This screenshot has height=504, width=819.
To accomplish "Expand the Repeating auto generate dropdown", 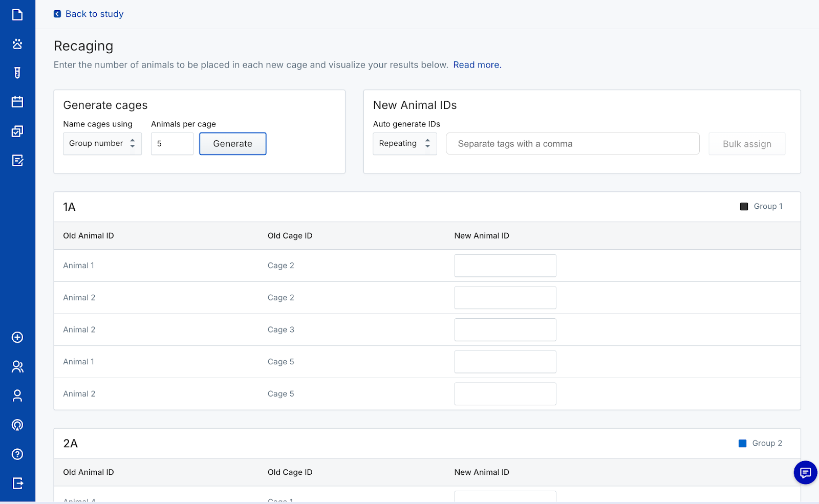I will (x=404, y=144).
